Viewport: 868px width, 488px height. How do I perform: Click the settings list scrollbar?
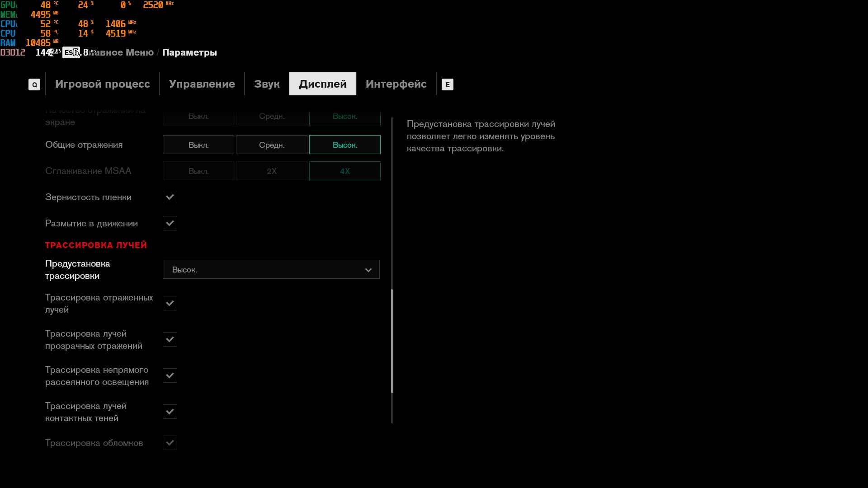click(x=392, y=341)
